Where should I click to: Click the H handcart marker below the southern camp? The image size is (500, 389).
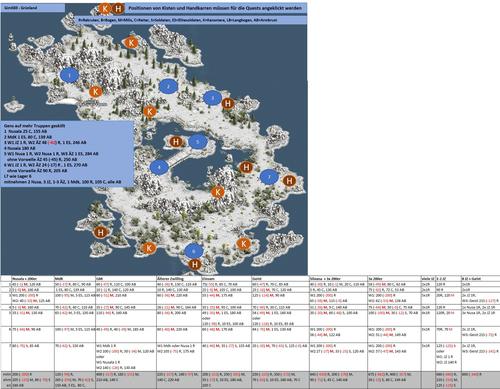tap(195, 264)
